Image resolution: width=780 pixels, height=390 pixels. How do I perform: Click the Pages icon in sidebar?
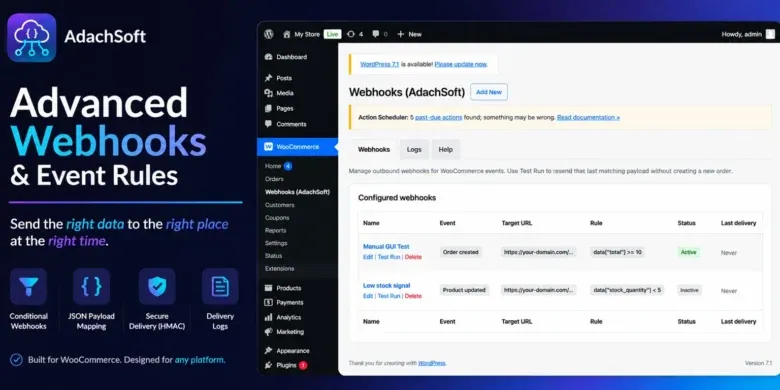click(269, 108)
